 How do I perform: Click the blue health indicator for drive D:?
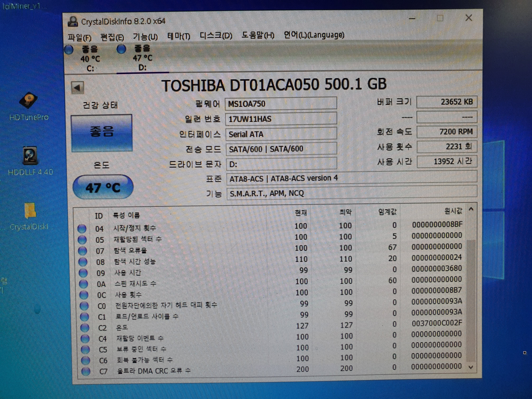pyautogui.click(x=121, y=49)
